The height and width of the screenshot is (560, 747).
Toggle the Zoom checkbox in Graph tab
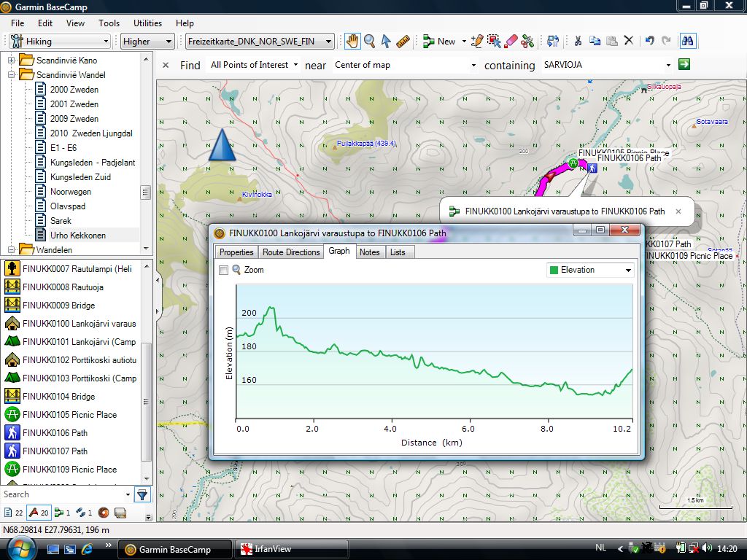click(224, 270)
